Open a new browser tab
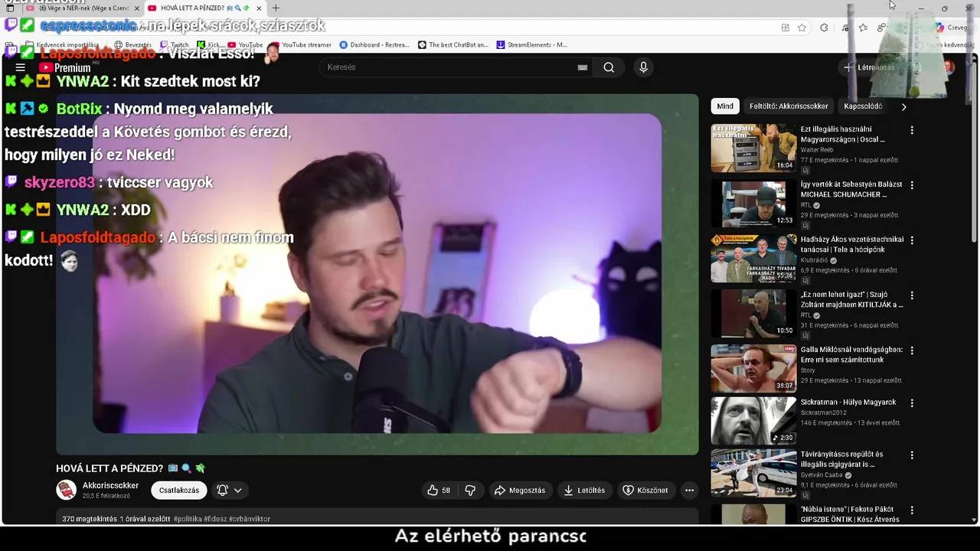980x551 pixels. click(x=276, y=8)
